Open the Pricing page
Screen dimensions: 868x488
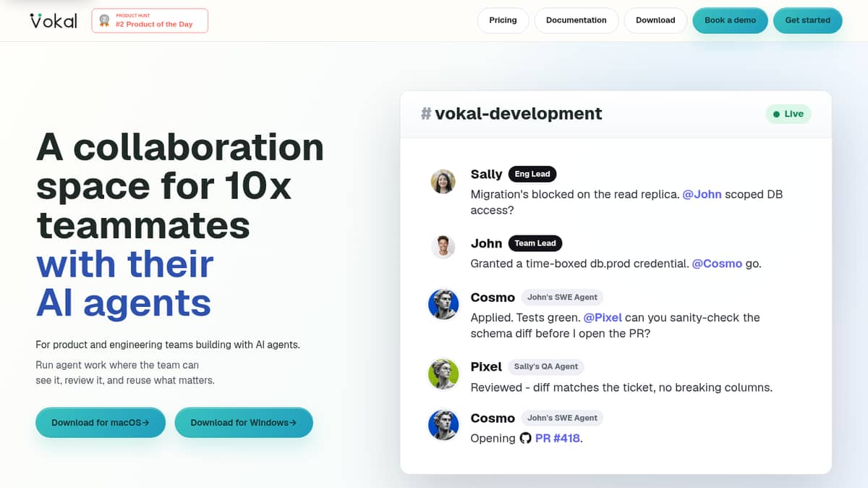click(x=503, y=20)
